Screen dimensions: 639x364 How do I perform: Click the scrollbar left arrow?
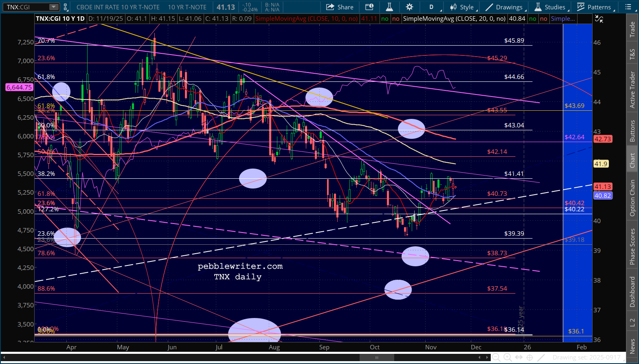[x=4, y=357]
